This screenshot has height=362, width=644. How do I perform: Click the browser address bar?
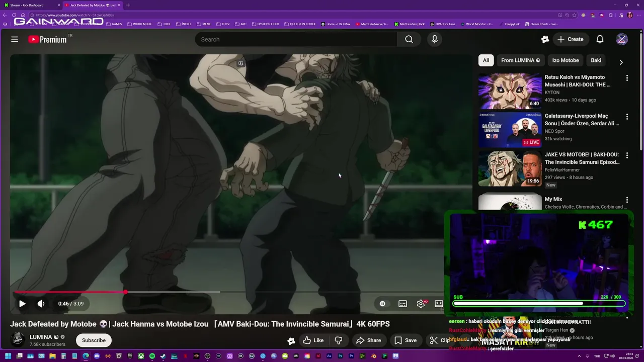point(292,15)
